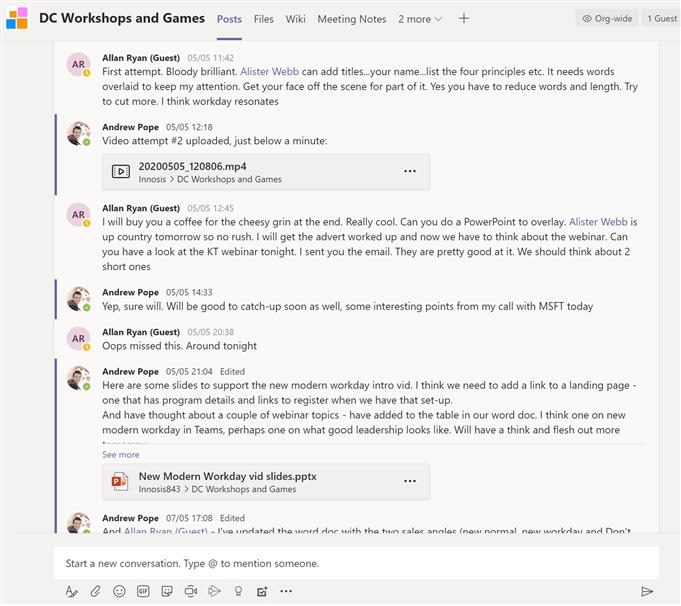Add a new tab with the plus icon
Screen dimensions: 681x606
[464, 19]
